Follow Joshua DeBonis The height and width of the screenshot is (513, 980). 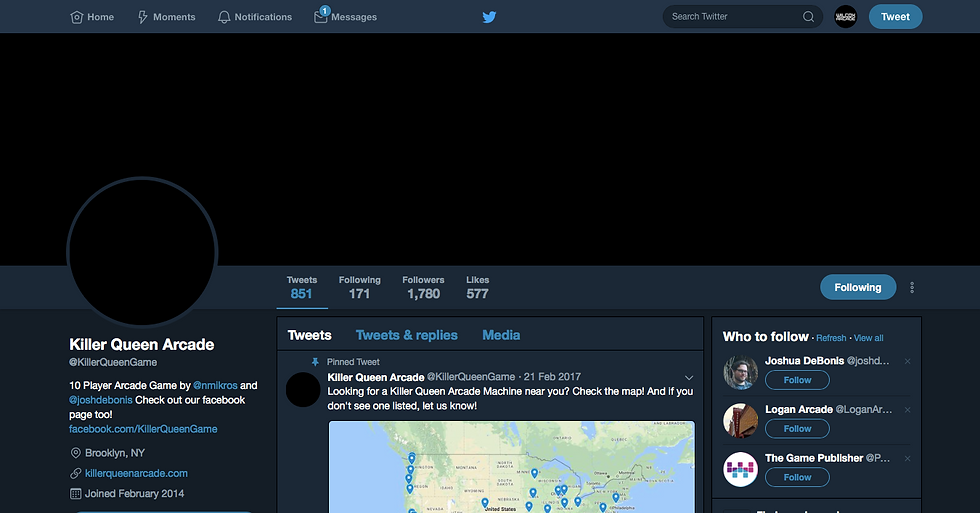[798, 380]
